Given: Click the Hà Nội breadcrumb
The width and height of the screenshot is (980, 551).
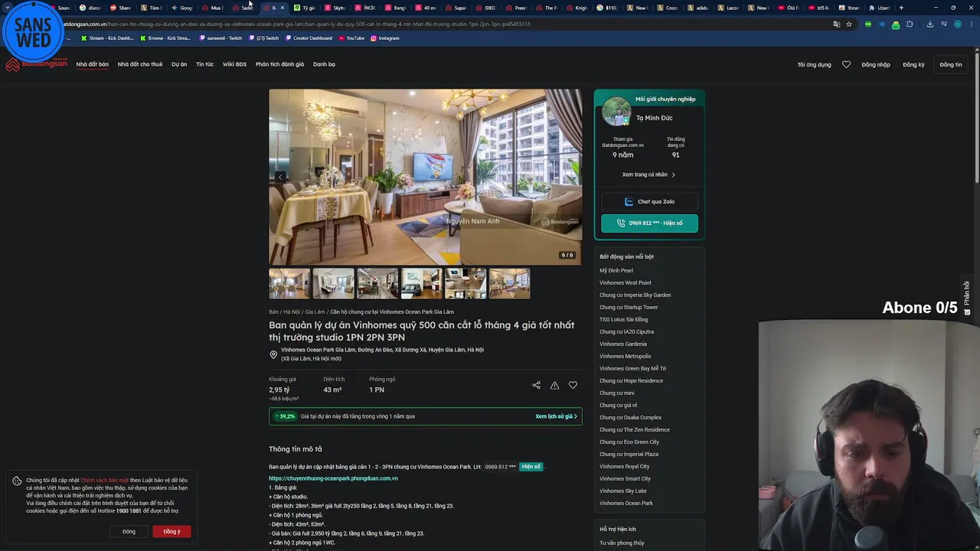Looking at the screenshot, I should [x=292, y=311].
